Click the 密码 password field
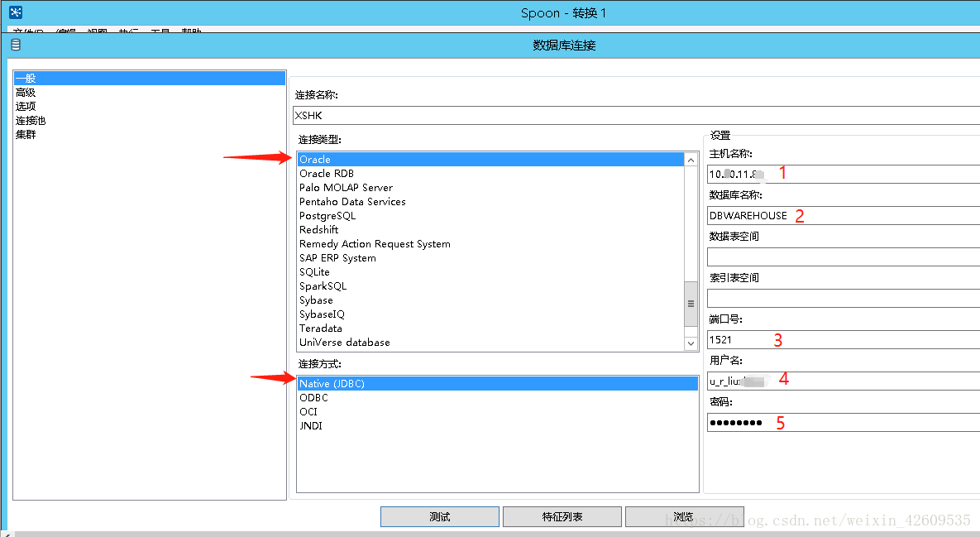This screenshot has width=980, height=537. pyautogui.click(x=843, y=422)
